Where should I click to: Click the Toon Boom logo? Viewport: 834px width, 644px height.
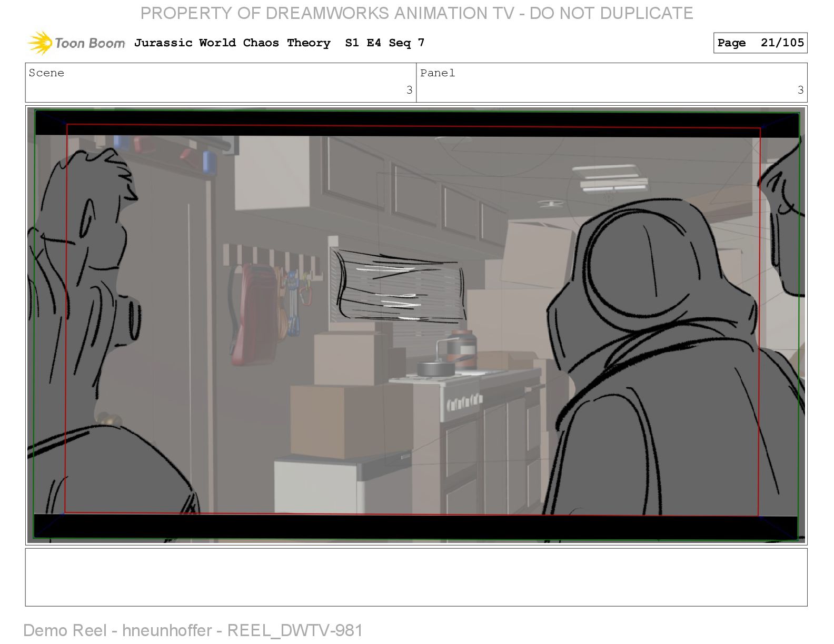coord(76,43)
